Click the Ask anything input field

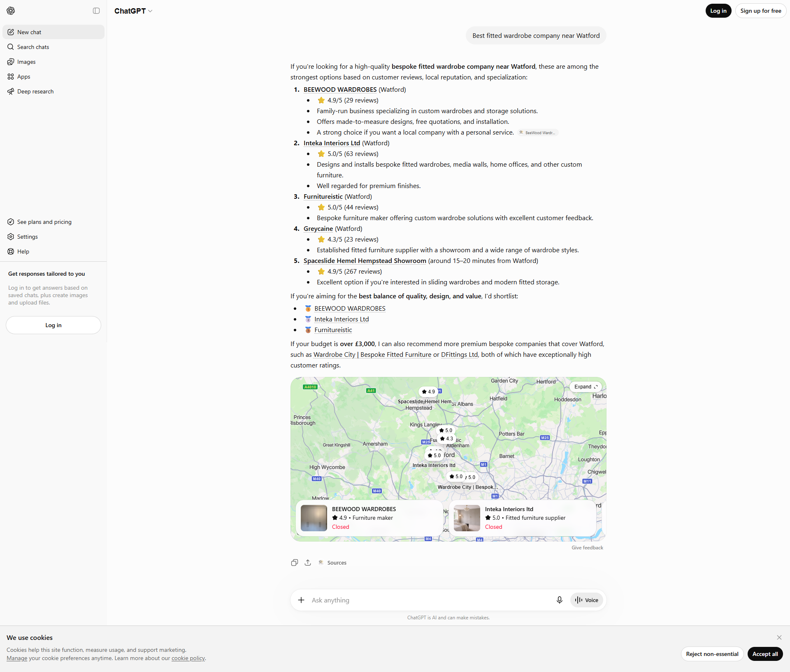[x=430, y=600]
